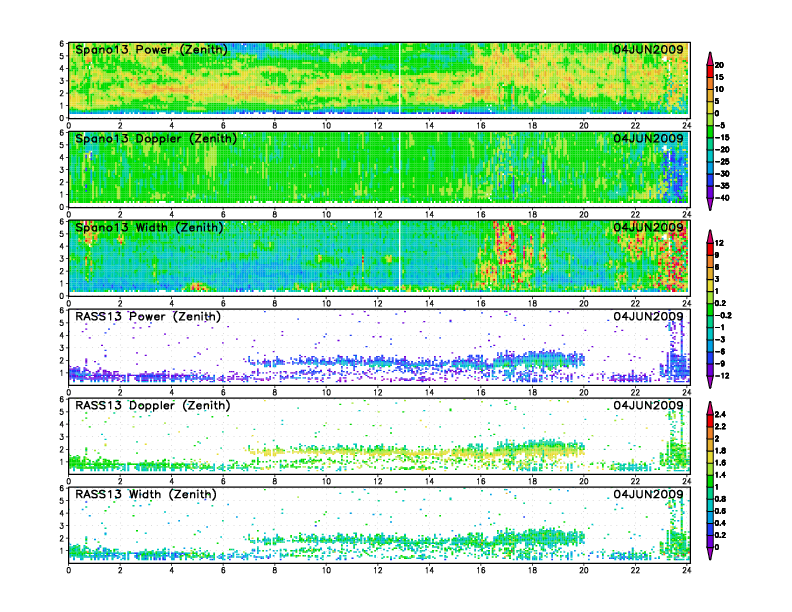Click hour 24 tick below RASS13 Width panel
This screenshot has height=612, width=792.
686,570
